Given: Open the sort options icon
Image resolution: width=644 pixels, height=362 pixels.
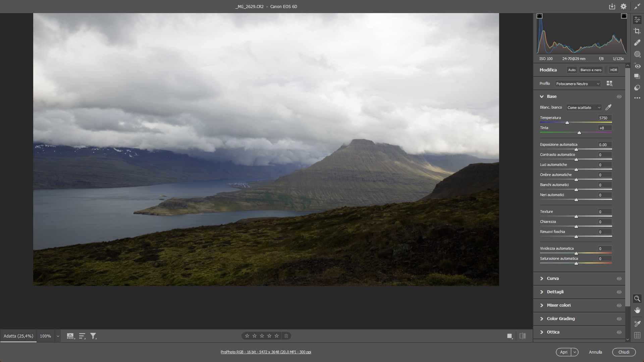Looking at the screenshot, I should 82,336.
